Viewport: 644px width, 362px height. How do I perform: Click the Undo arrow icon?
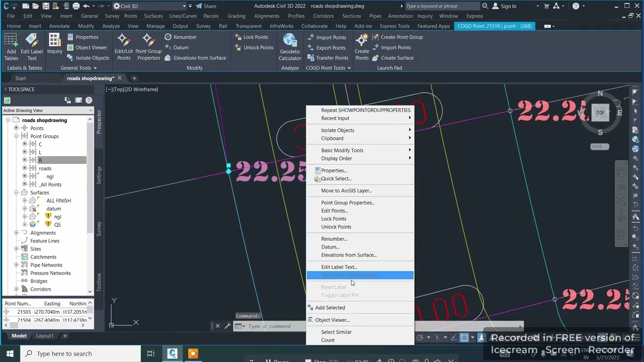[86, 6]
